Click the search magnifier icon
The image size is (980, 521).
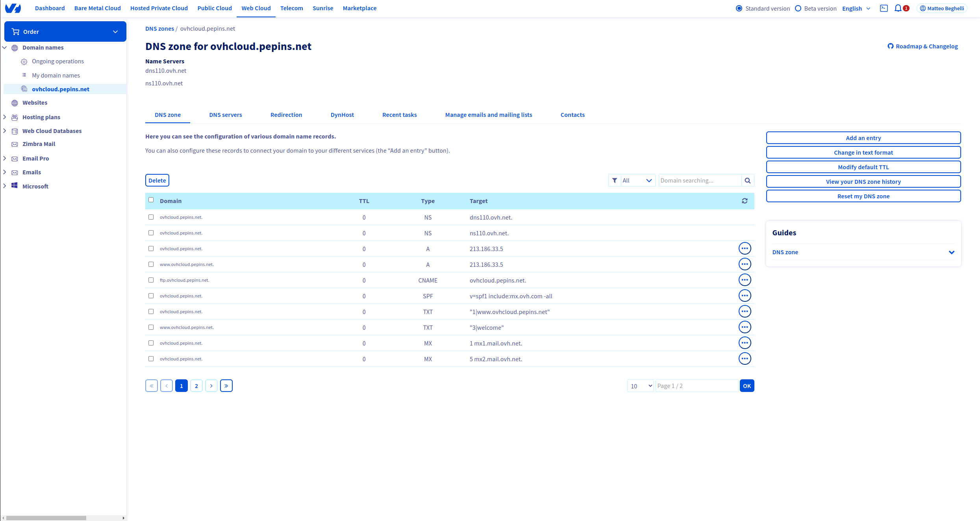(x=747, y=181)
